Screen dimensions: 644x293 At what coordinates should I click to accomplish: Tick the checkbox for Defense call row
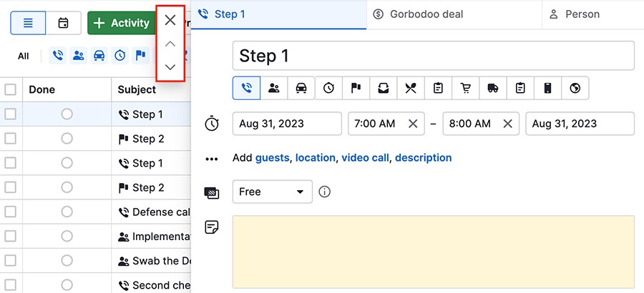coord(11,212)
